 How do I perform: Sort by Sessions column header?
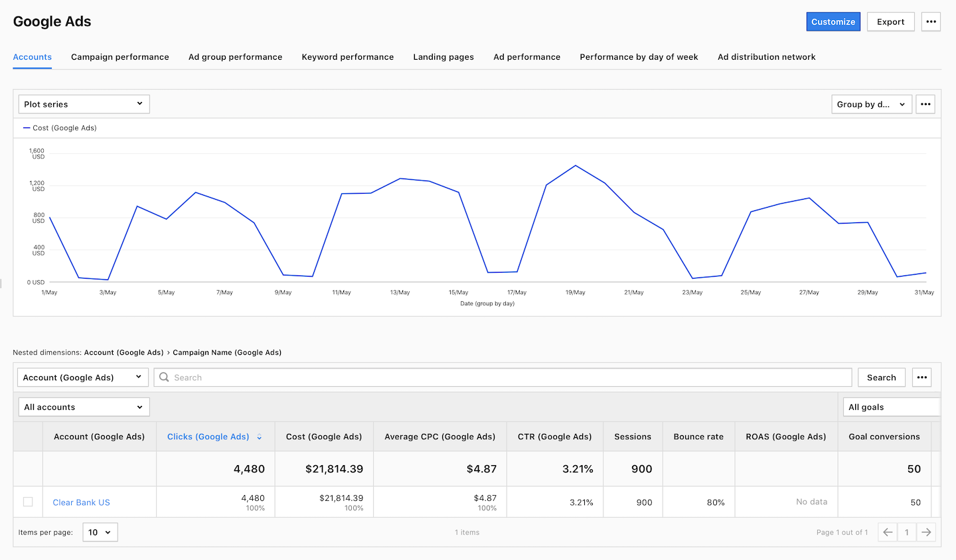633,437
